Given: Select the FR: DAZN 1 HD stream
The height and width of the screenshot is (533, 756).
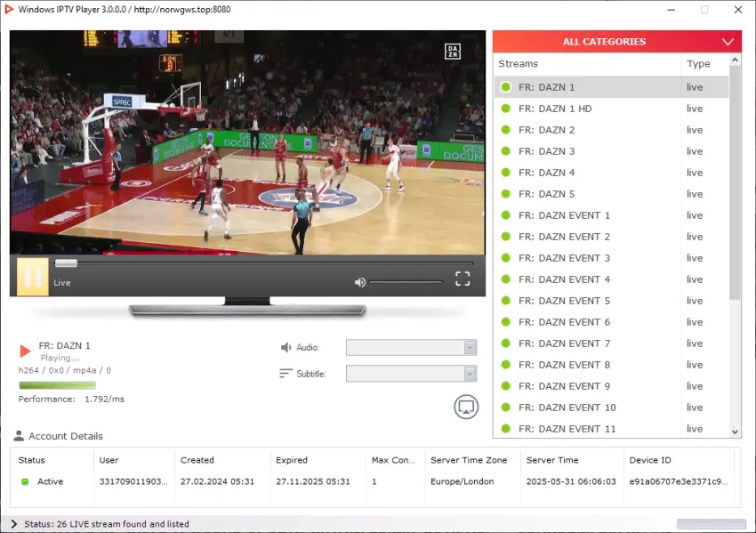Looking at the screenshot, I should click(x=611, y=109).
